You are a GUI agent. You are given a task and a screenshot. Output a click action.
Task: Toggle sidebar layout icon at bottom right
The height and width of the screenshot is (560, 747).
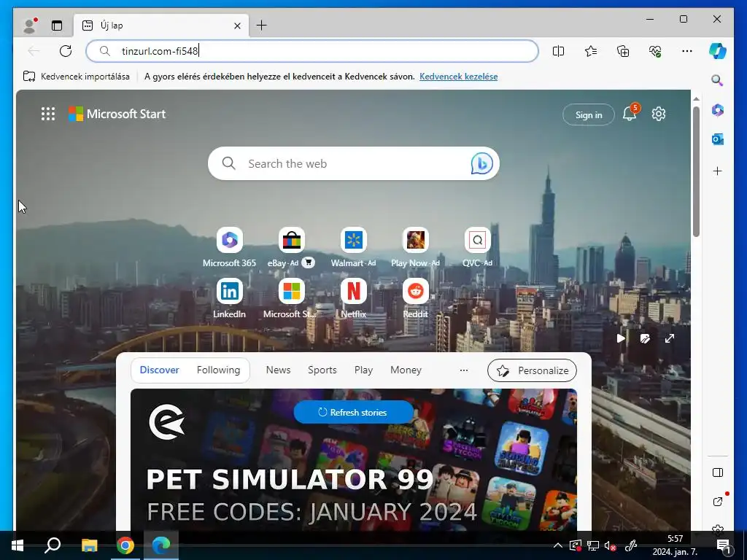click(718, 472)
